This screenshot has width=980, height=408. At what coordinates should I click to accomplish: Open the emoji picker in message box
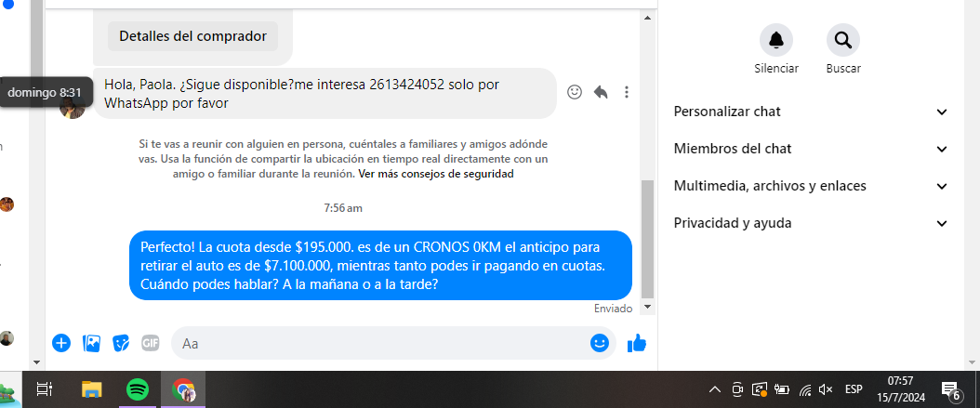pos(600,343)
